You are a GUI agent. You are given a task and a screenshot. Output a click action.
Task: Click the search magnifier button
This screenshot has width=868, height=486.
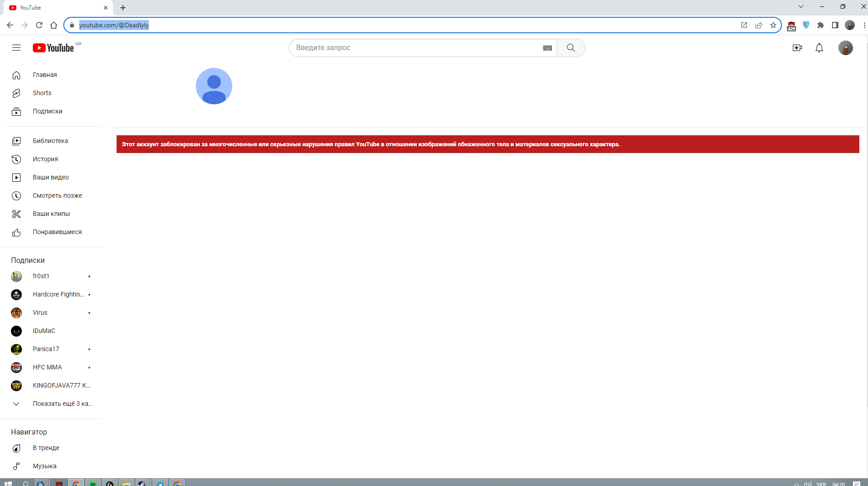click(x=571, y=48)
